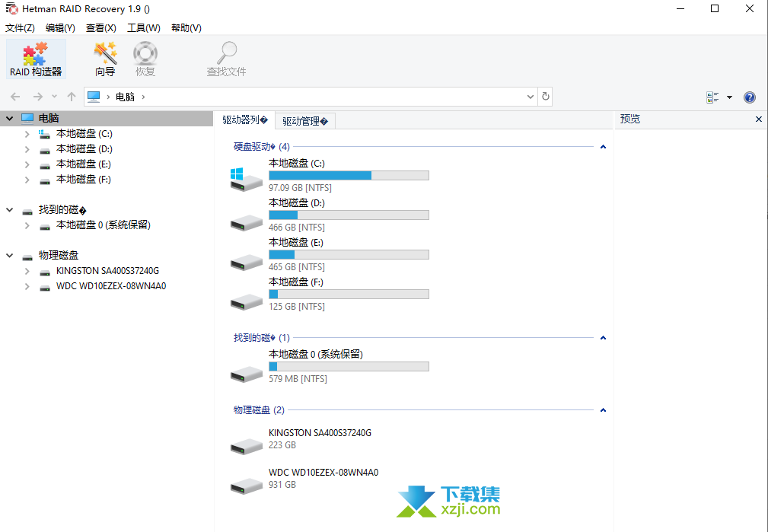The image size is (768, 532).
Task: Select 本地磁盘 (E:) in the tree
Action: [x=84, y=164]
